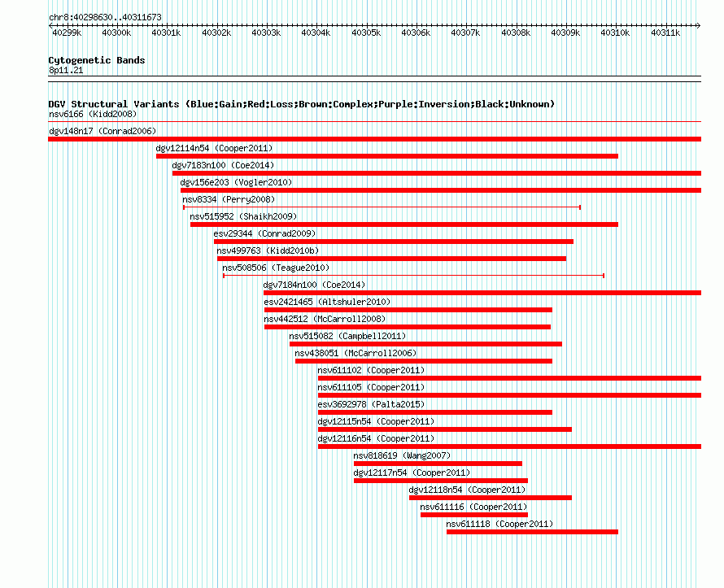
Task: Select the nsv499763 (Kidd2010b) label
Action: click(x=268, y=250)
